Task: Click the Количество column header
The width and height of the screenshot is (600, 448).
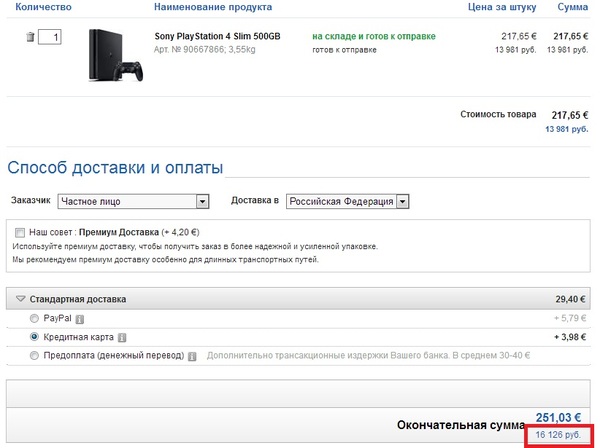Action: [43, 7]
